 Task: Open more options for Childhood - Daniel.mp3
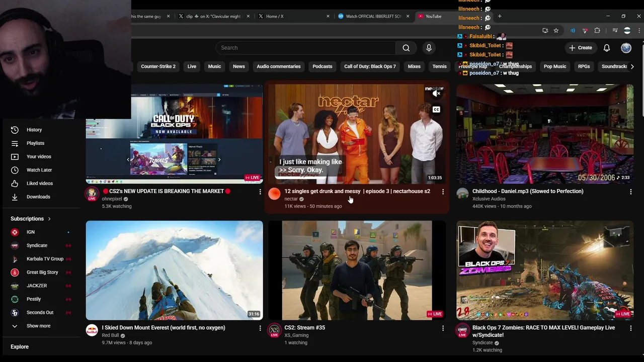pyautogui.click(x=630, y=192)
